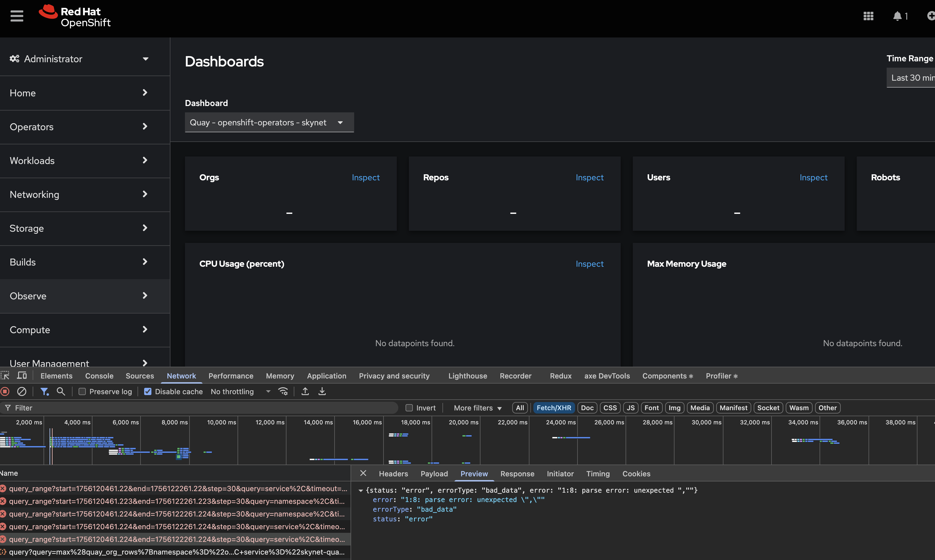
Task: Open the application launcher grid icon
Action: pyautogui.click(x=868, y=16)
